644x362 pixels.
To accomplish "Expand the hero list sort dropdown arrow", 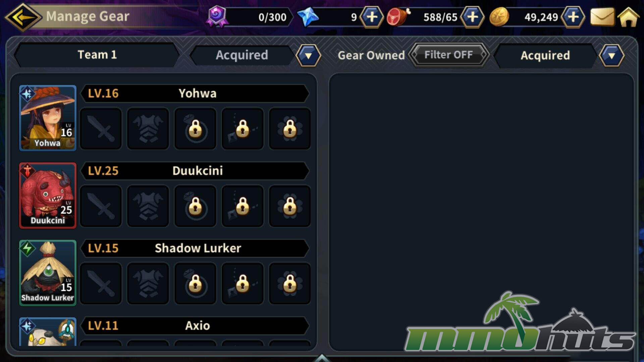I will click(x=308, y=55).
